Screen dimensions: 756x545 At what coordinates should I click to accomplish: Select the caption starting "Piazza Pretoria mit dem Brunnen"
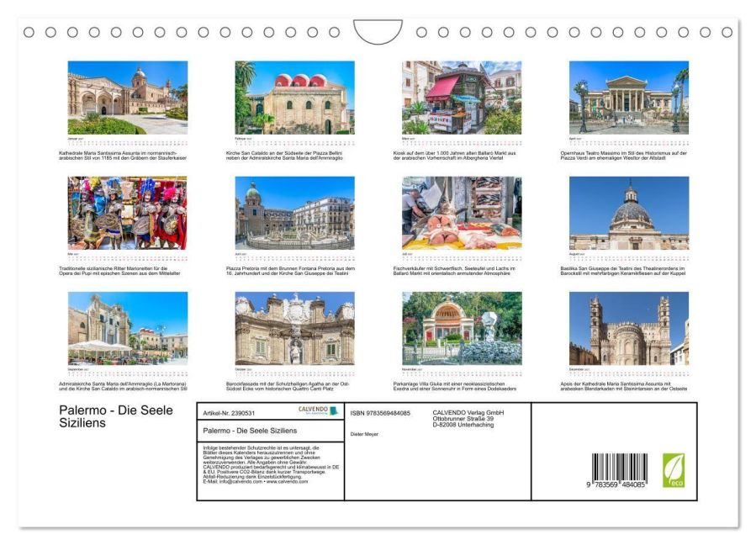290,271
